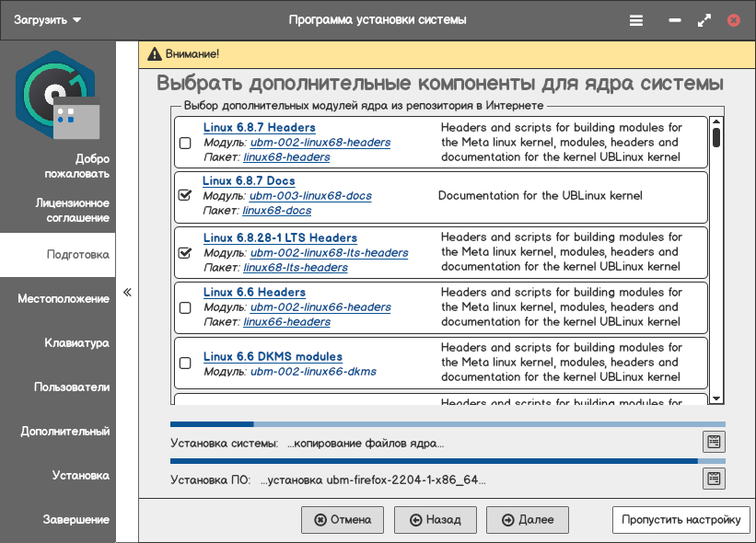
Task: Go to the Местоположение step
Action: click(63, 299)
